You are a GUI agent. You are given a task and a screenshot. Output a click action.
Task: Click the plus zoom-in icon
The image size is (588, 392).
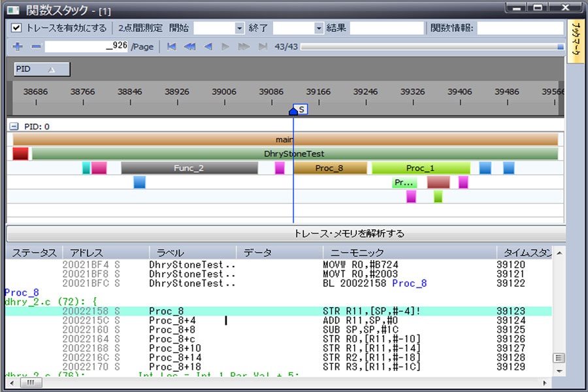[18, 46]
